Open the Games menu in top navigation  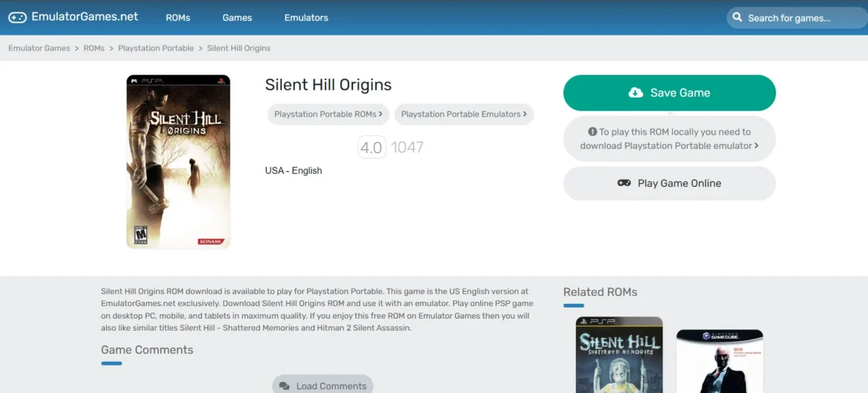237,17
